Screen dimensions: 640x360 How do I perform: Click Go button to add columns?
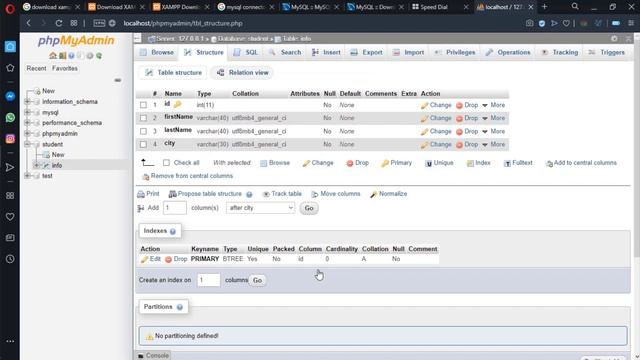pos(309,209)
